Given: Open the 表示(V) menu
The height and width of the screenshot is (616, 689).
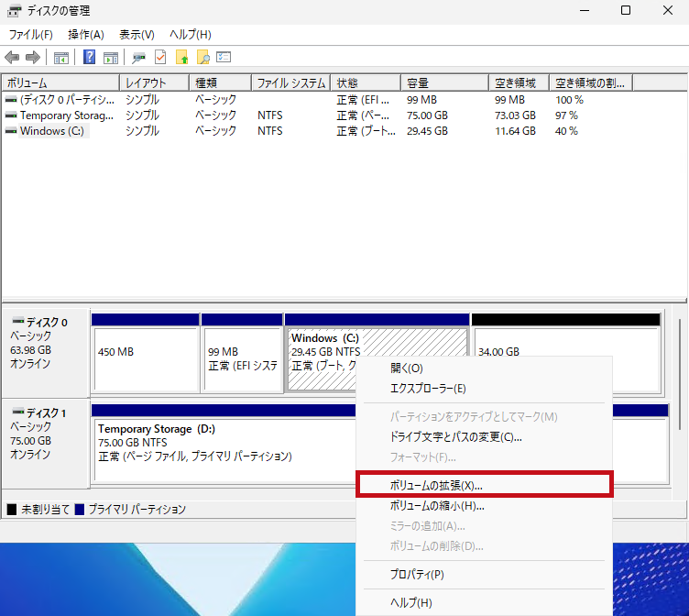Looking at the screenshot, I should pos(137,35).
